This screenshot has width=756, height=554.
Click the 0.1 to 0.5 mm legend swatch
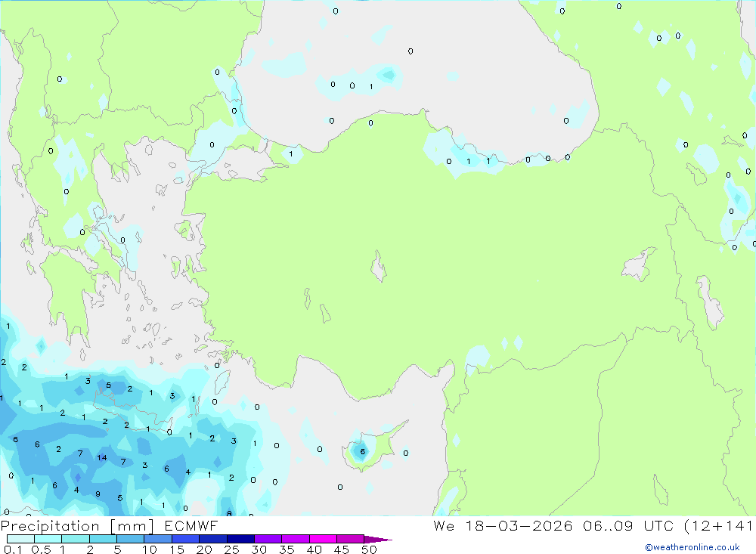[20, 539]
